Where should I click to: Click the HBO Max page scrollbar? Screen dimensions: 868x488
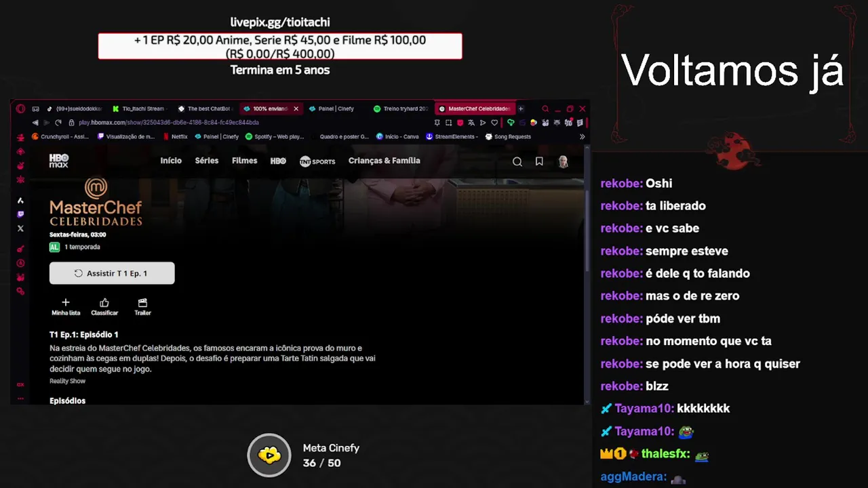pos(587,230)
